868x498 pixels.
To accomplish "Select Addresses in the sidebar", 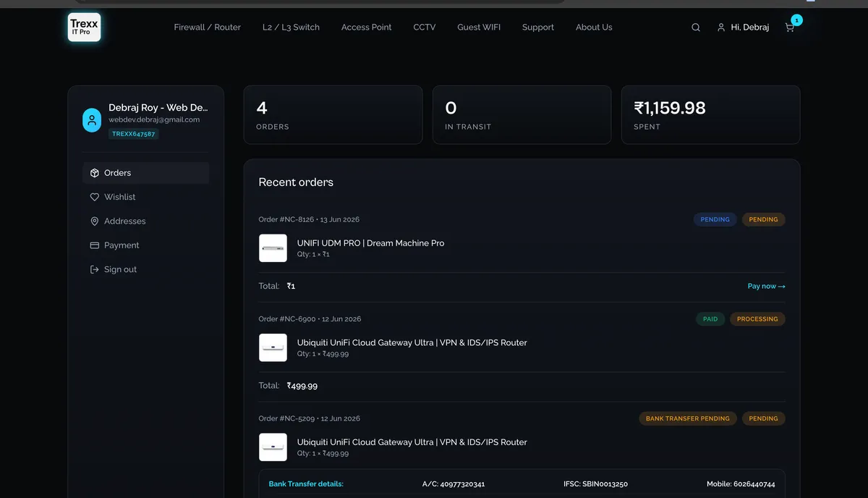I will 146,221.
